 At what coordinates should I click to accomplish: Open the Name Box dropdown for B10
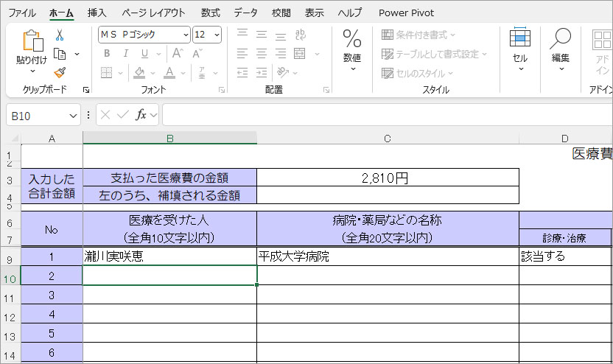(x=73, y=116)
